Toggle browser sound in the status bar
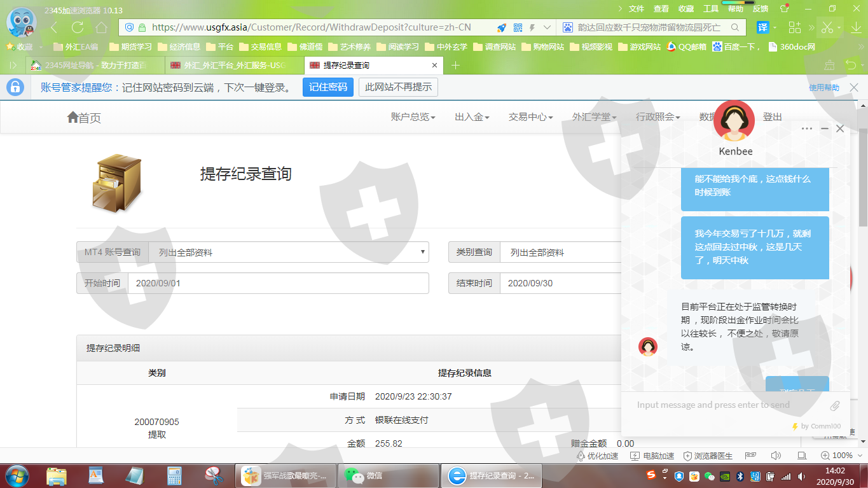868x488 pixels. point(776,456)
